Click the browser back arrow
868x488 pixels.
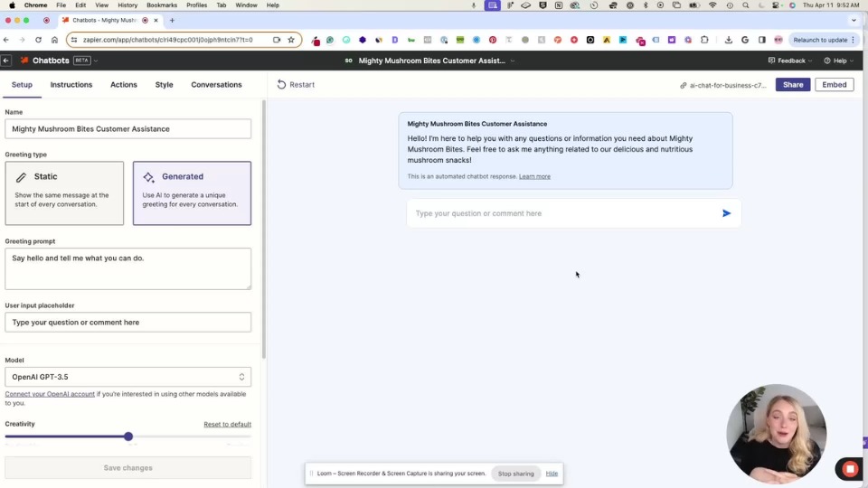click(x=6, y=40)
